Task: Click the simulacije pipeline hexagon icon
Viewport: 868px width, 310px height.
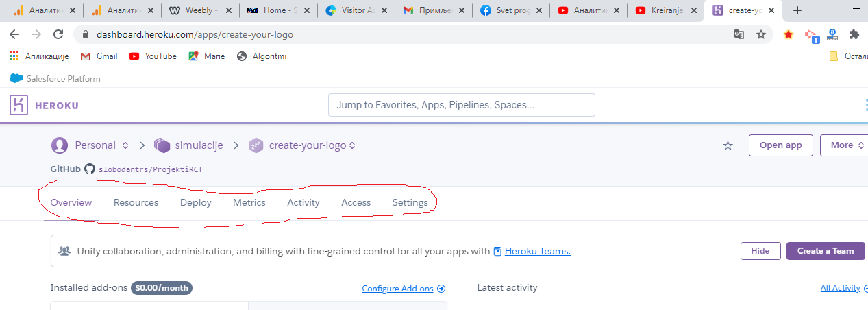Action: coord(162,145)
